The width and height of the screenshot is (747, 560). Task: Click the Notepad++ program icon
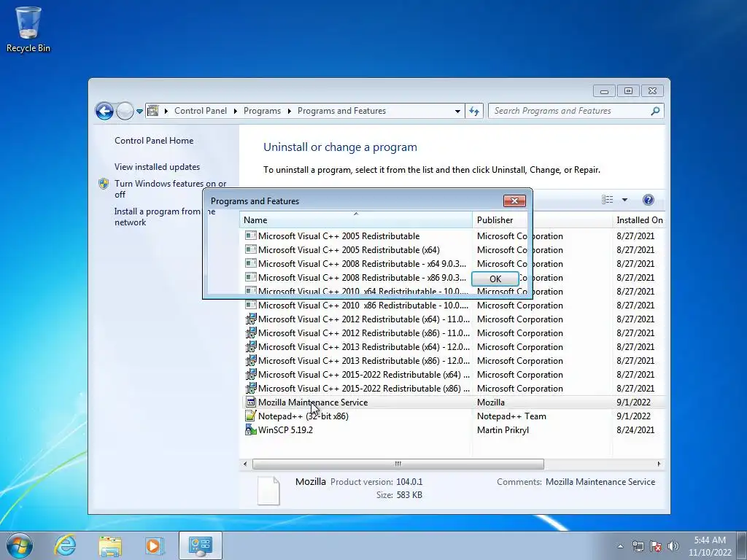(251, 416)
